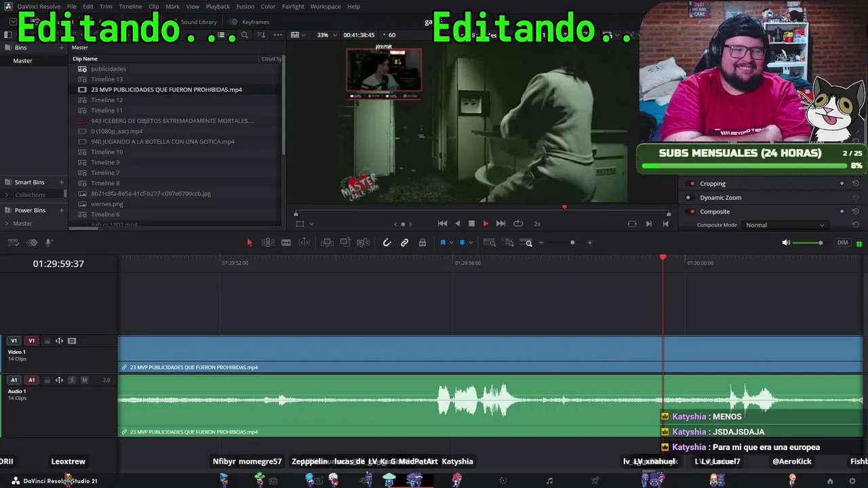This screenshot has height=488, width=868.
Task: Zoom out timeline with minus button
Action: [x=540, y=243]
